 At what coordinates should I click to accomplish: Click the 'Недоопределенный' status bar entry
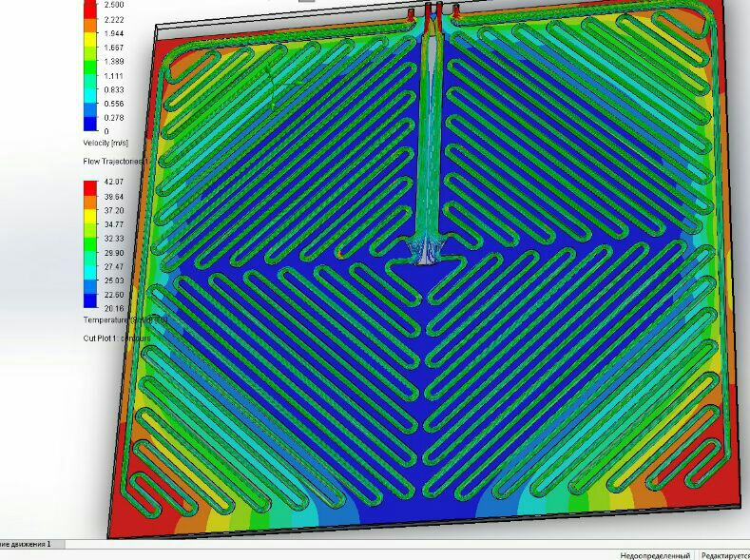pyautogui.click(x=655, y=555)
